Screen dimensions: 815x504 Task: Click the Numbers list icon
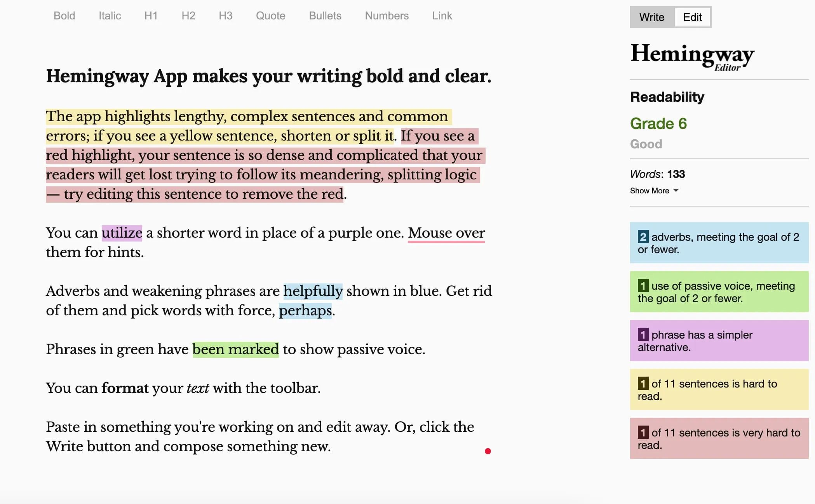pyautogui.click(x=387, y=16)
